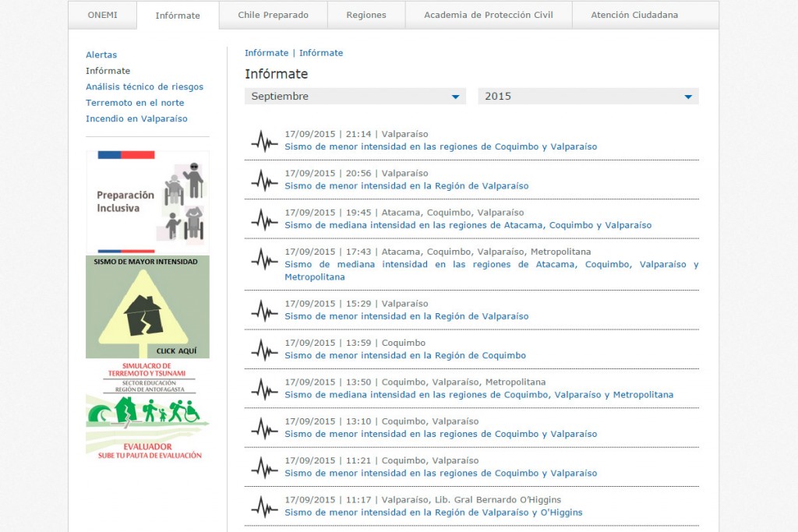Open 13:50 Coquimbo, Valparaíso y Metropolitana report

click(479, 395)
